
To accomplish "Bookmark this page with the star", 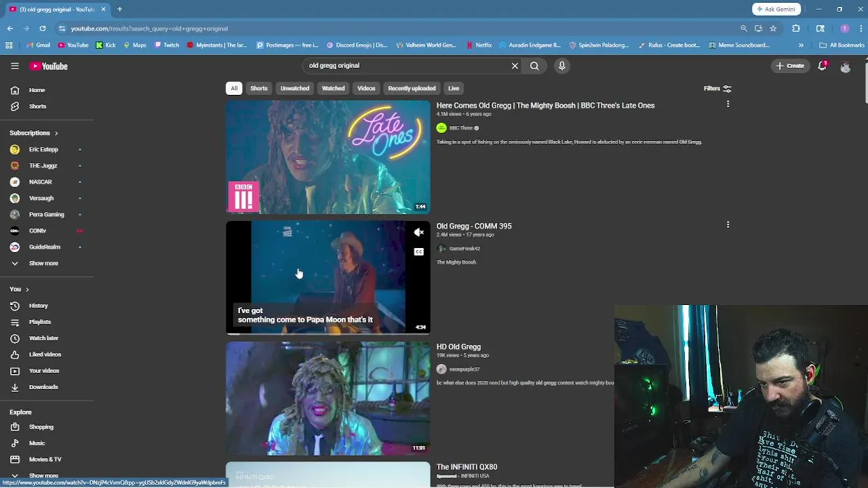I will (x=773, y=28).
